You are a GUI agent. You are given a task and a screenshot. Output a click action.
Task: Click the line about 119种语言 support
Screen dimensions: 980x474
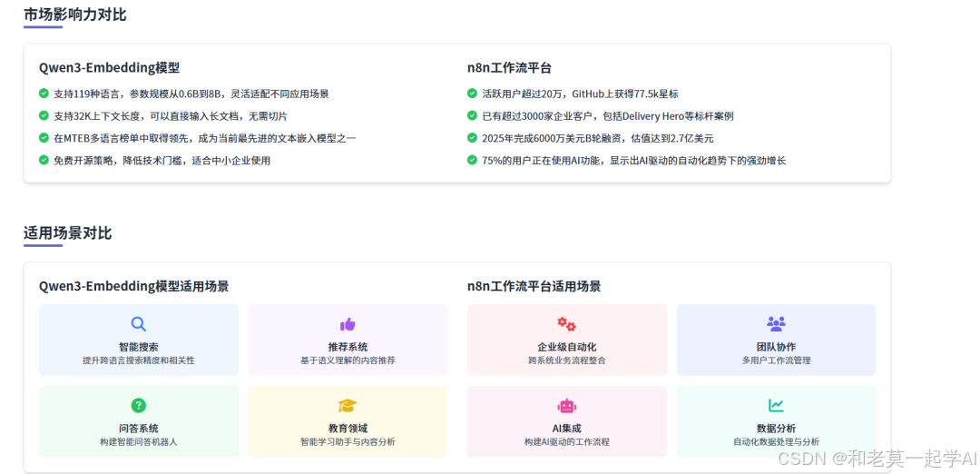pos(191,94)
